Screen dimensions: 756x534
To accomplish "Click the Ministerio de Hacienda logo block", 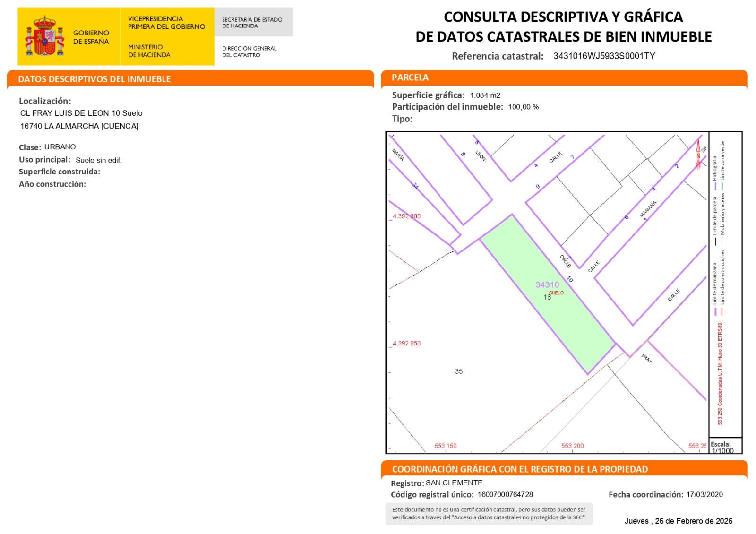I will 149,51.
